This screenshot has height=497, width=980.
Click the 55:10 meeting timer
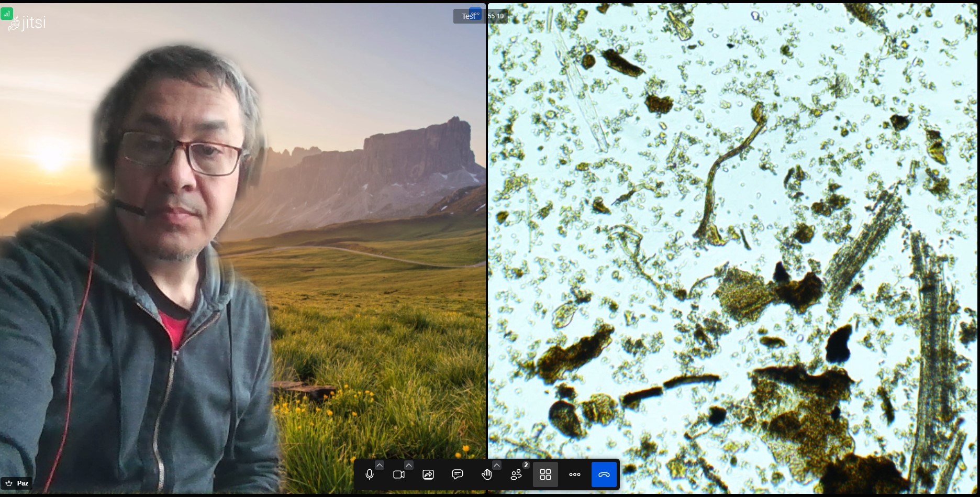click(495, 16)
